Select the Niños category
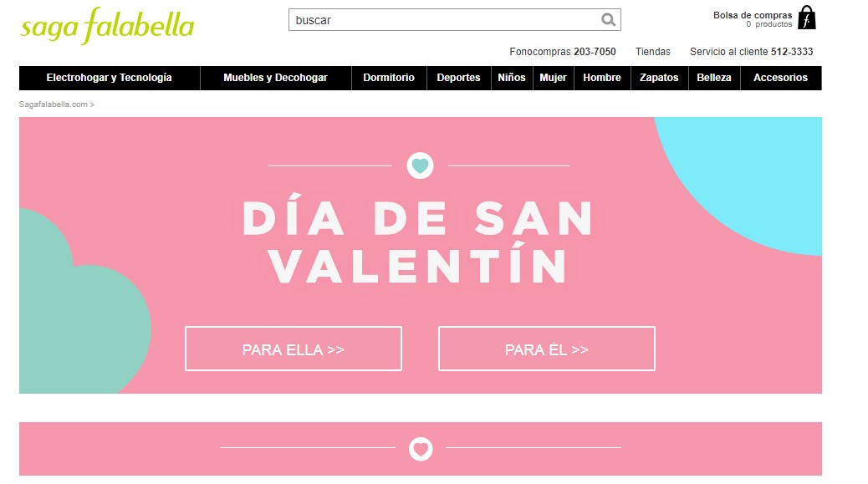This screenshot has width=868, height=484. click(512, 78)
